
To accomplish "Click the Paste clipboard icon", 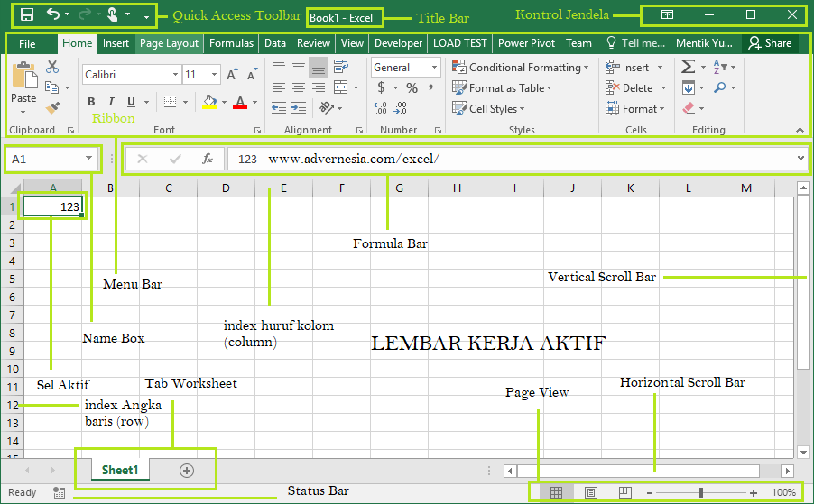I will tap(23, 76).
